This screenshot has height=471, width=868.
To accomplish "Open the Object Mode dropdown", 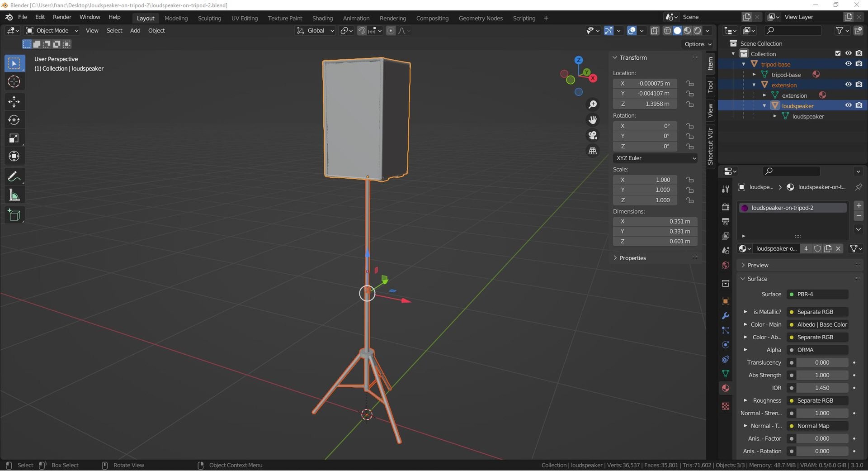I will 52,31.
